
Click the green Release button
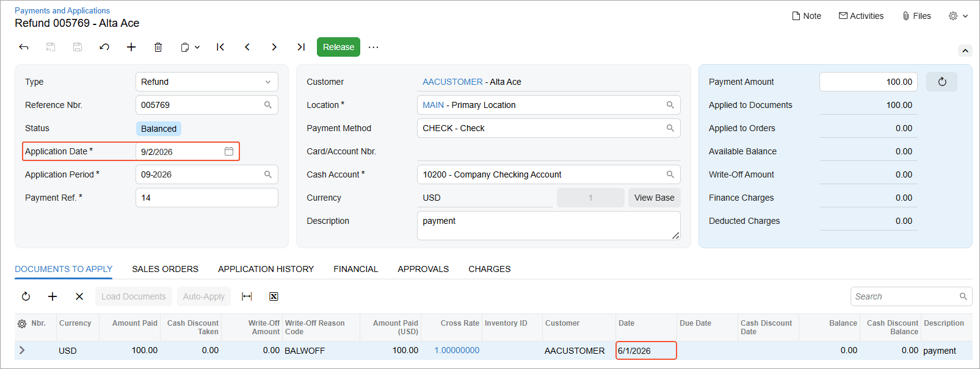(338, 47)
